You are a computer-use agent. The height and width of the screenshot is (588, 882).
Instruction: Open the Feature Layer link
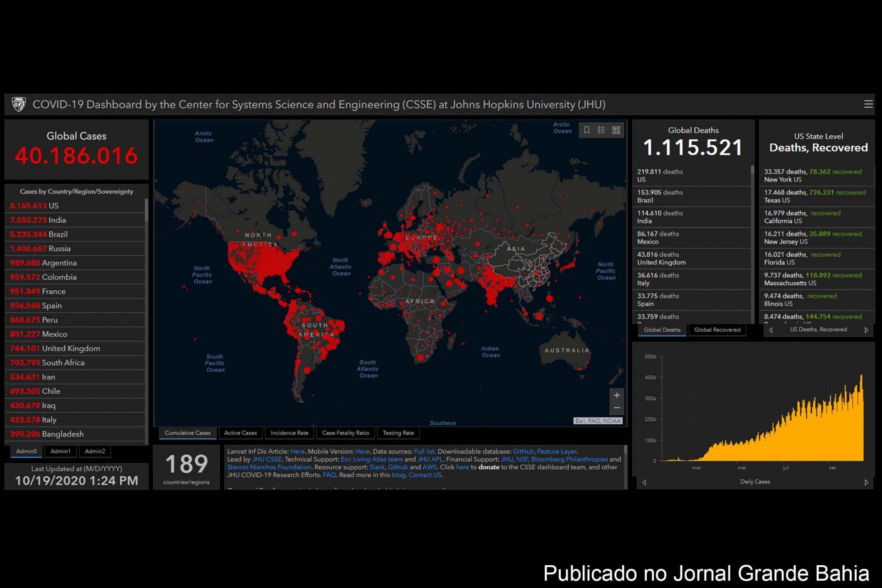[x=557, y=451]
